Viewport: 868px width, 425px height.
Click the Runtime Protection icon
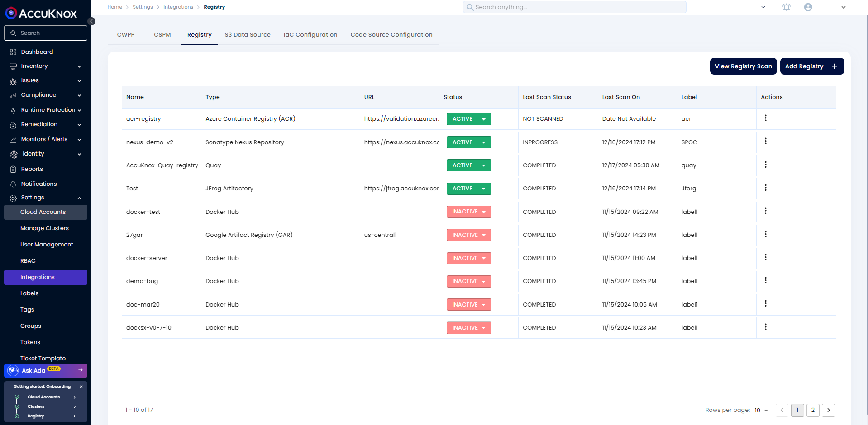tap(13, 110)
